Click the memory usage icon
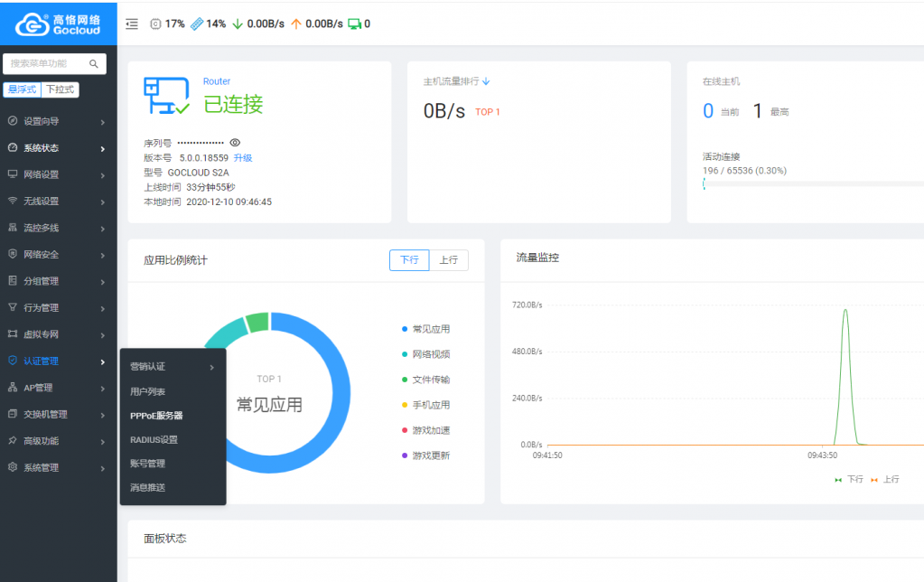Screen dimensions: 924x582 (197, 23)
